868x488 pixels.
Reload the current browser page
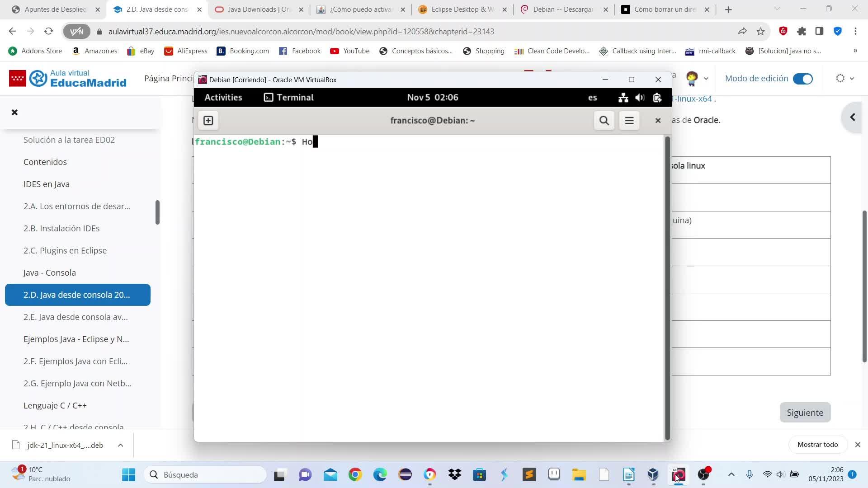coord(49,31)
